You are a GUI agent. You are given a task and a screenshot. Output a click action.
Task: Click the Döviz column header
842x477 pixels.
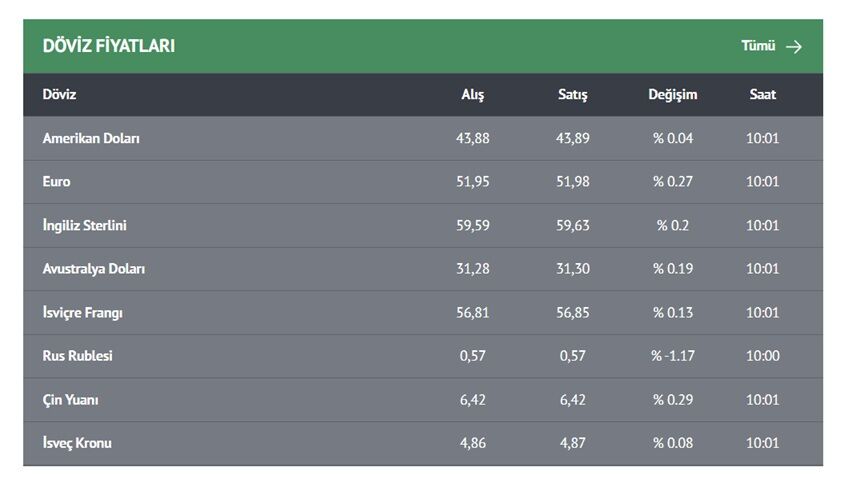click(60, 95)
